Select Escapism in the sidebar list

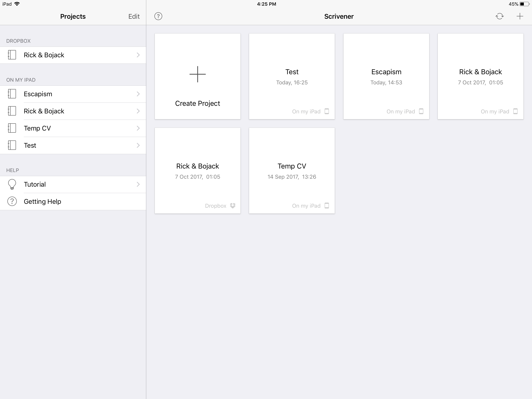pos(73,94)
